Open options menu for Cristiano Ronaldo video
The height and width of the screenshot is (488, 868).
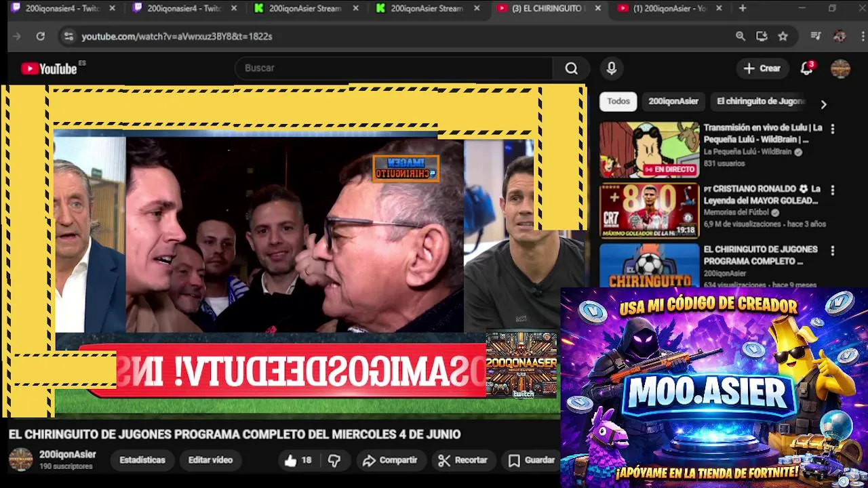click(x=833, y=190)
